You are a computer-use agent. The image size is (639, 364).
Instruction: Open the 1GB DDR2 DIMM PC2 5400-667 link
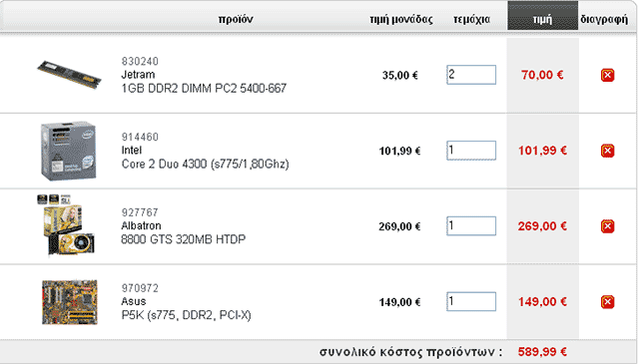(x=204, y=88)
